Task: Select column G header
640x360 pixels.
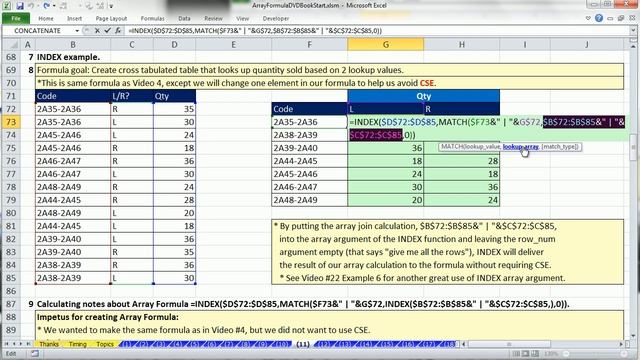Action: pos(385,44)
